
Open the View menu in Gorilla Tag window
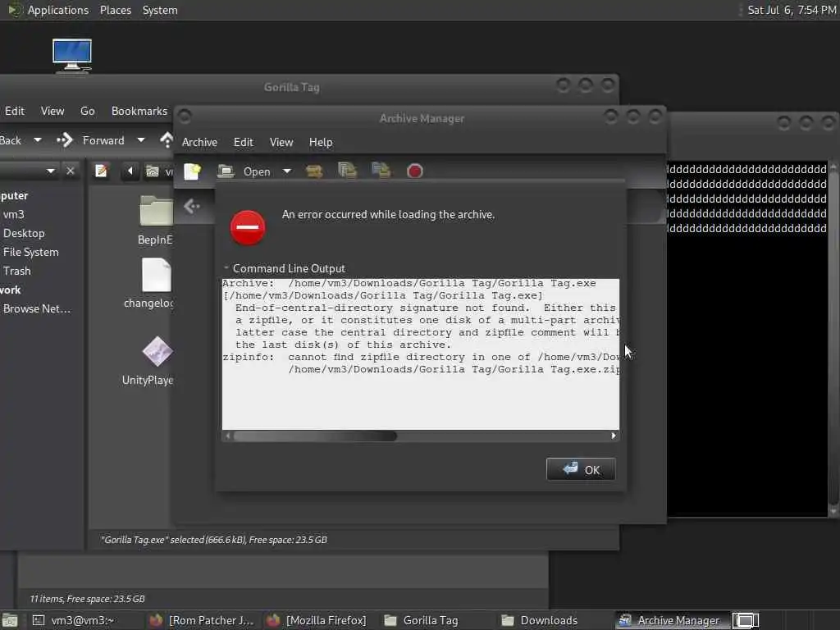pos(52,111)
